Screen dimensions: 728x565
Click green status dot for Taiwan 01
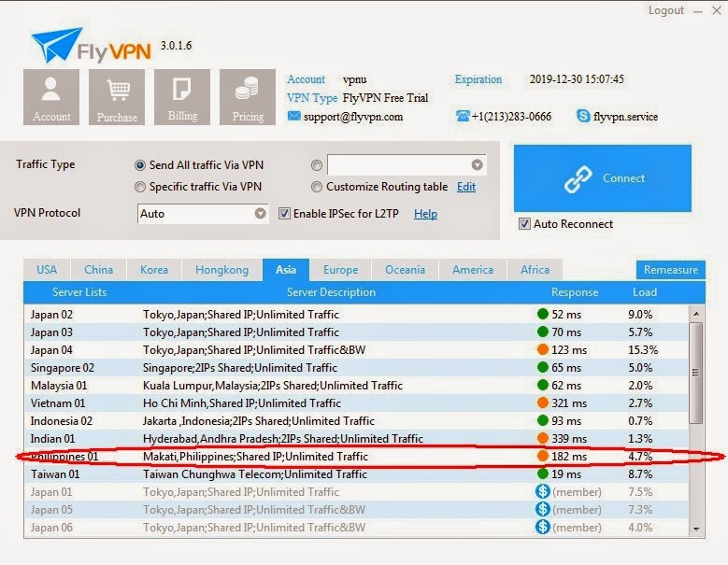543,473
